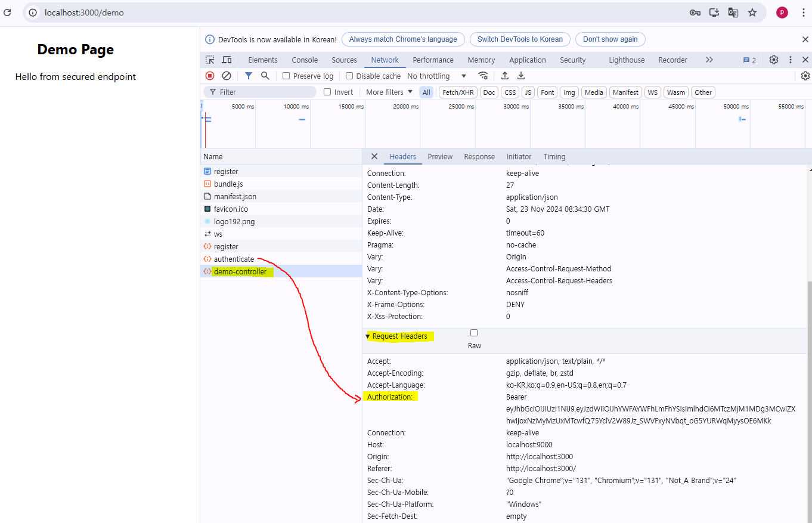Image resolution: width=812 pixels, height=523 pixels.
Task: Open DevTools customize three-dot menu
Action: pyautogui.click(x=791, y=60)
